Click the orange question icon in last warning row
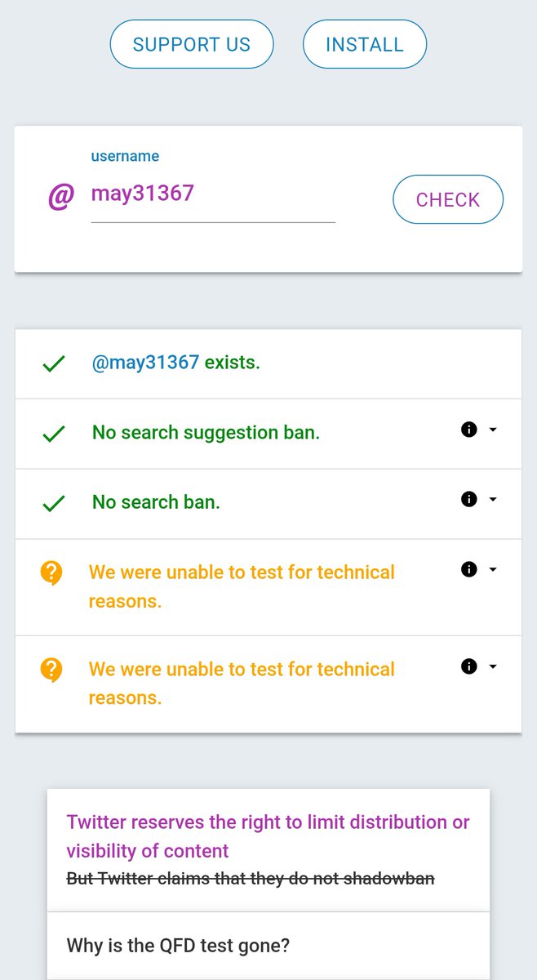 point(51,670)
